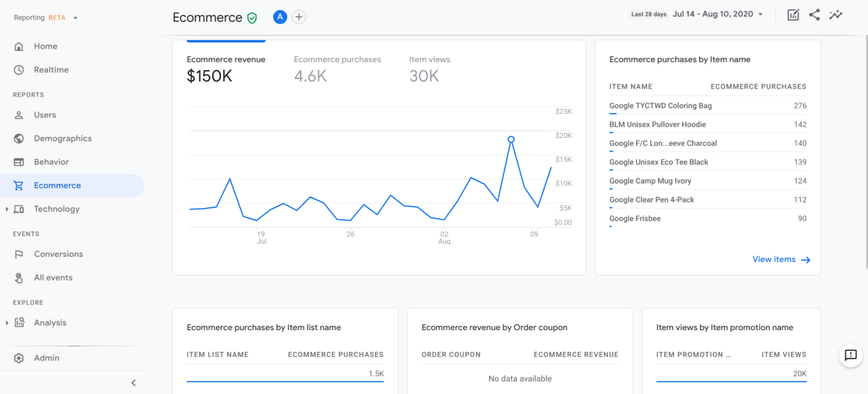
Task: Click the ITEM LIST NAME column header
Action: [x=218, y=355]
